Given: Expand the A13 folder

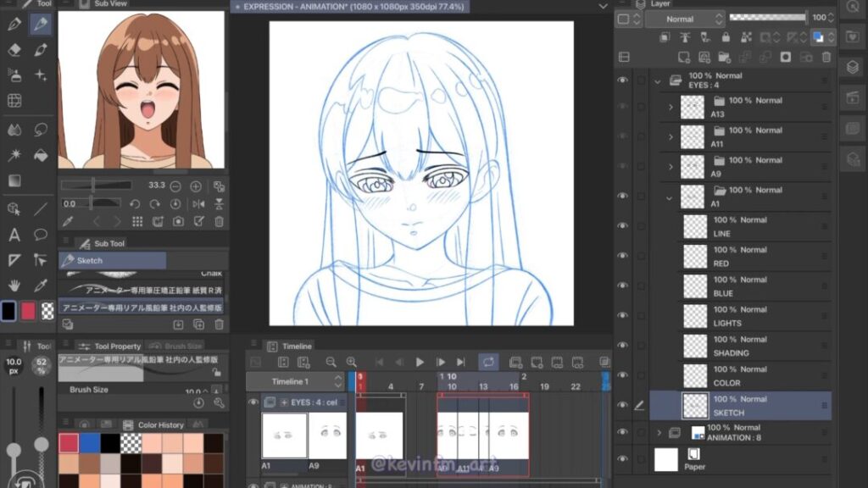Looking at the screenshot, I should [670, 107].
